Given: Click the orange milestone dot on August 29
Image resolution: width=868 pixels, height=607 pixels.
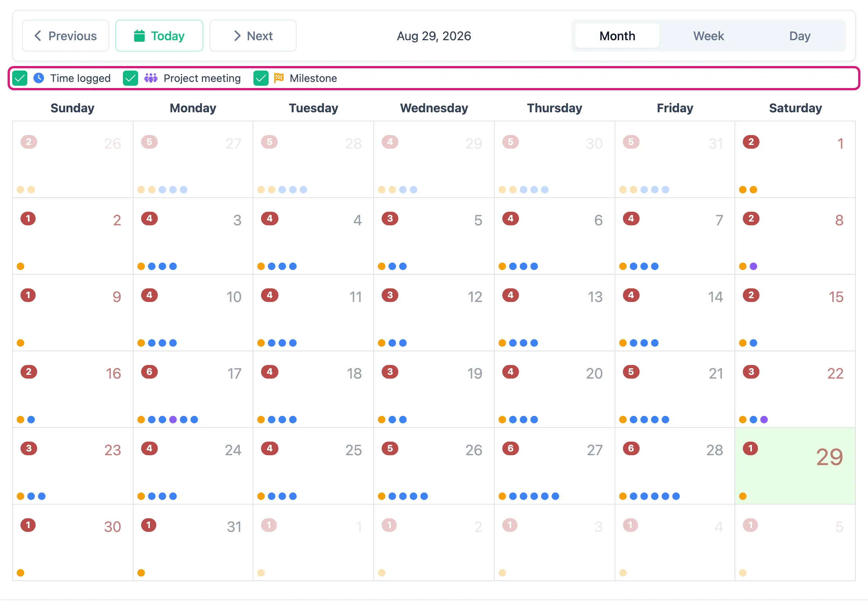Looking at the screenshot, I should click(743, 496).
